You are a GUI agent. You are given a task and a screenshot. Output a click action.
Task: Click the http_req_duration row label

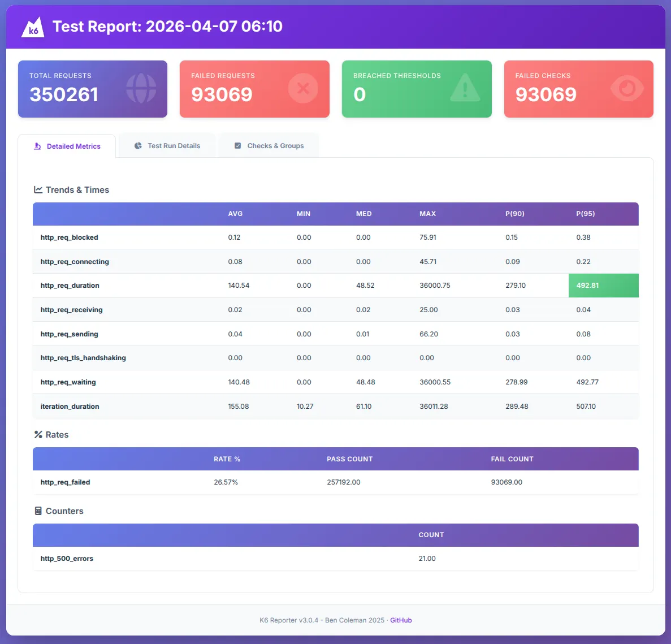(70, 286)
